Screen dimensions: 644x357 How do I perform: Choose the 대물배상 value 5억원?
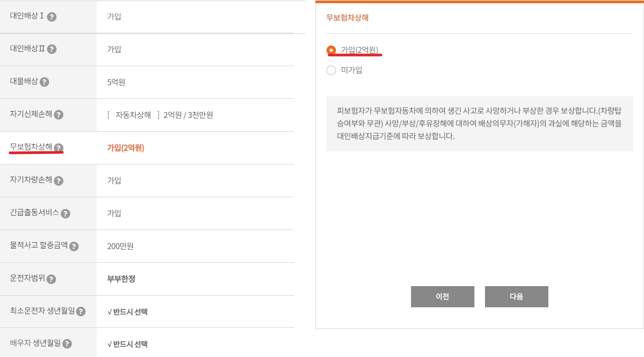click(116, 82)
